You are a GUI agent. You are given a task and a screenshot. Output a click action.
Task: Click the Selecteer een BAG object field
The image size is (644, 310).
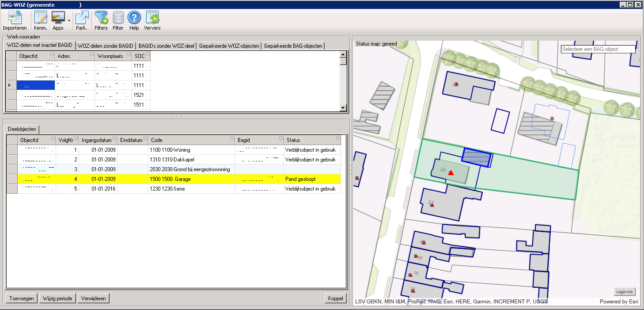(x=598, y=49)
